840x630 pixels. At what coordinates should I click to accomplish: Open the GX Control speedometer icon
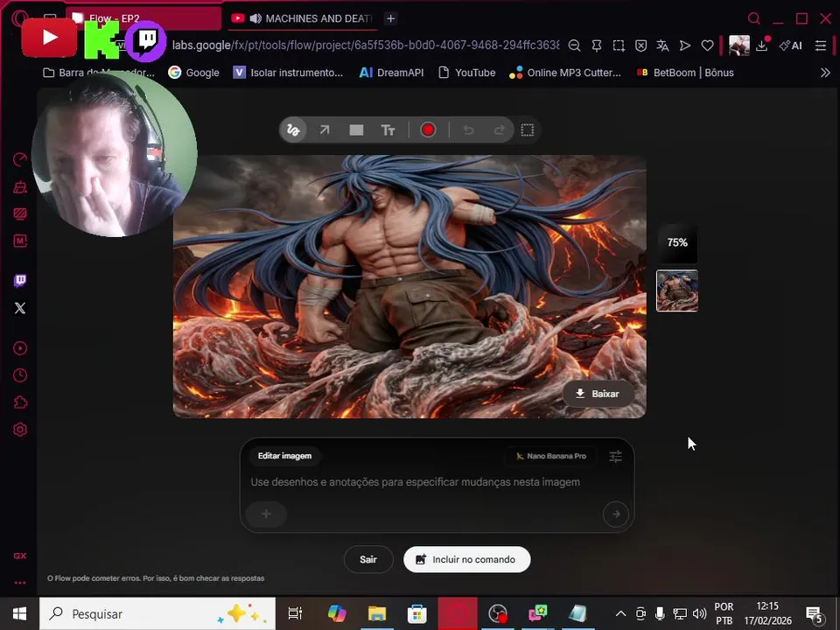point(20,159)
